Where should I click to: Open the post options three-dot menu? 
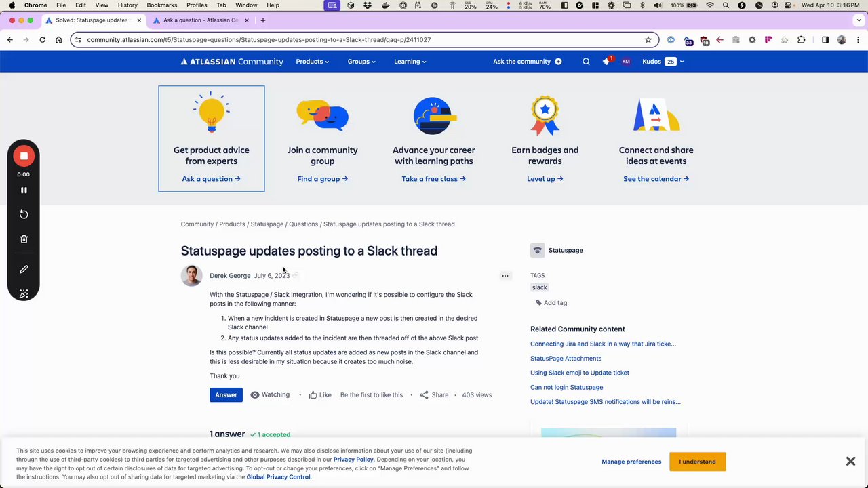point(505,276)
